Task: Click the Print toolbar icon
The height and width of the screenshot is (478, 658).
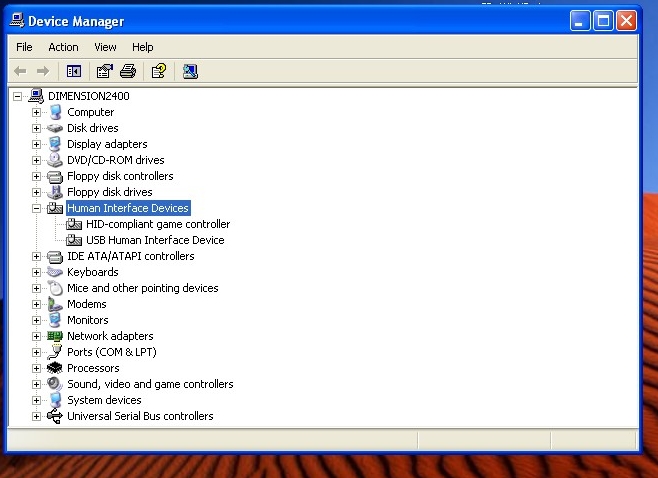Action: click(x=128, y=71)
